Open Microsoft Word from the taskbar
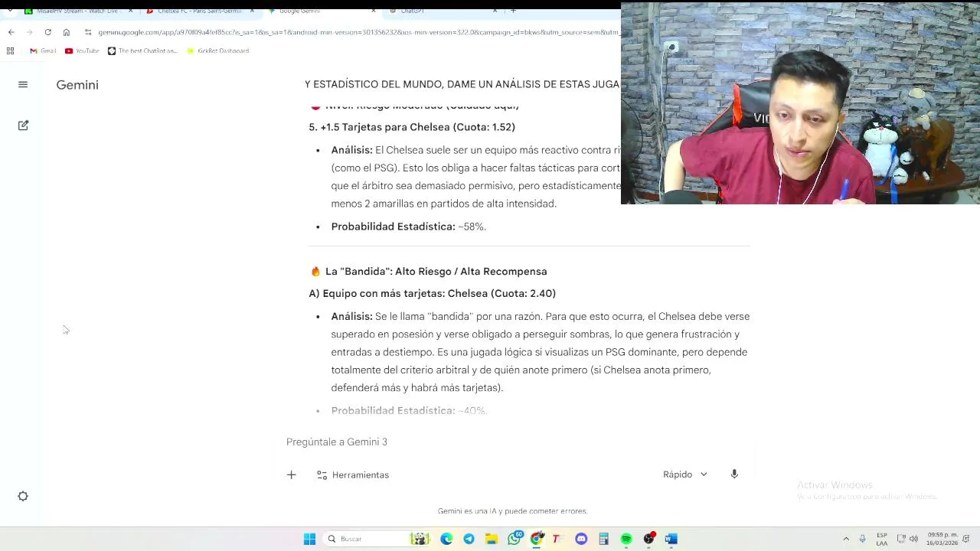The image size is (980, 551). point(671,539)
